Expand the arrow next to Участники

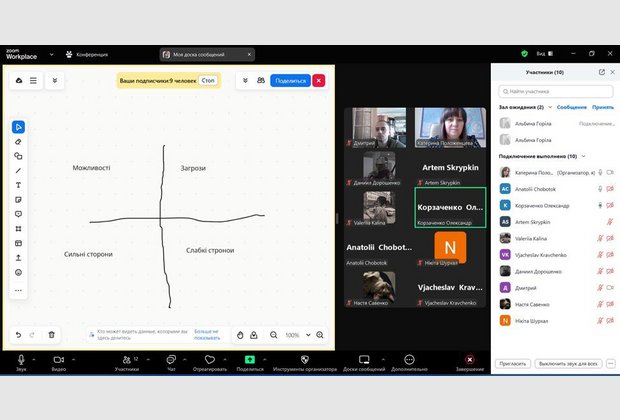148,359
